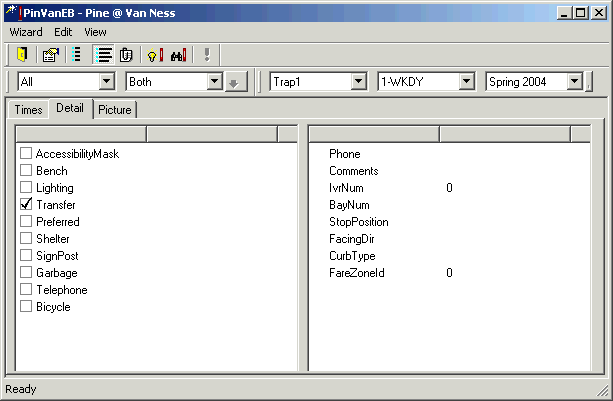Click the IvrNum value 0
613x401 pixels.
click(x=449, y=188)
